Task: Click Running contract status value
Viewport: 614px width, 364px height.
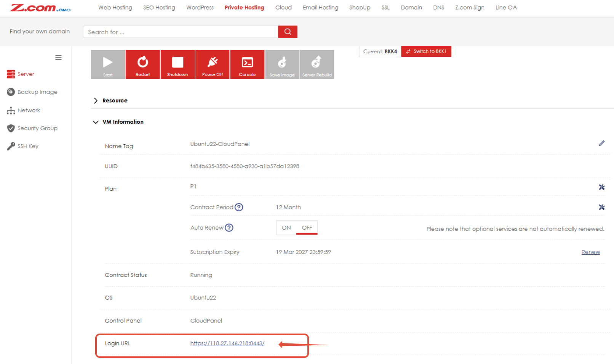Action: 201,275
